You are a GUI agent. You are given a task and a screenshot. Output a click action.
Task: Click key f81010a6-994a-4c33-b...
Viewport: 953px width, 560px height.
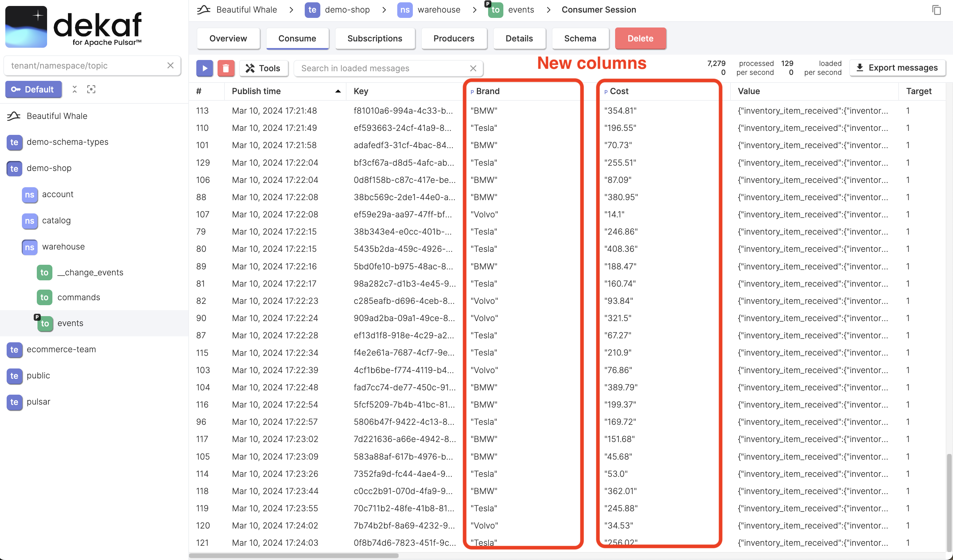(x=403, y=111)
